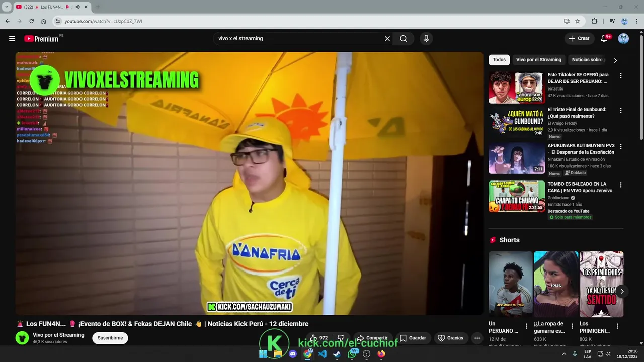Open the browser extensions puzzle icon
The image size is (644, 362).
click(x=595, y=21)
